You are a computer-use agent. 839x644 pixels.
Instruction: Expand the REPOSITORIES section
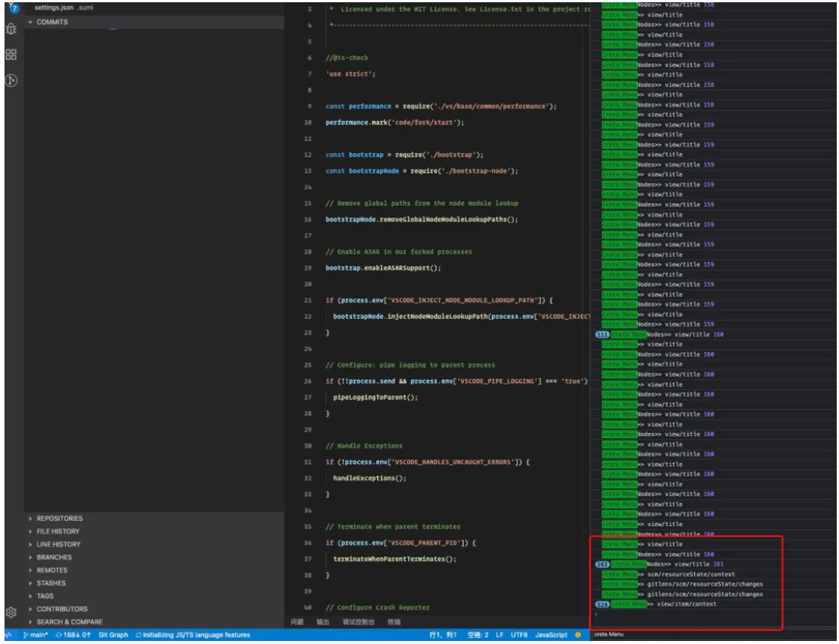[x=154, y=518]
